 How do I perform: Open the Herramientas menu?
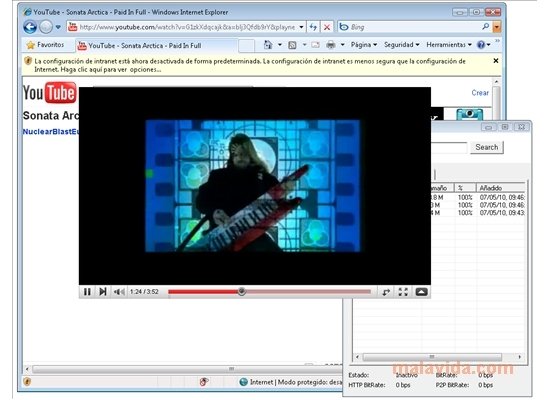449,45
